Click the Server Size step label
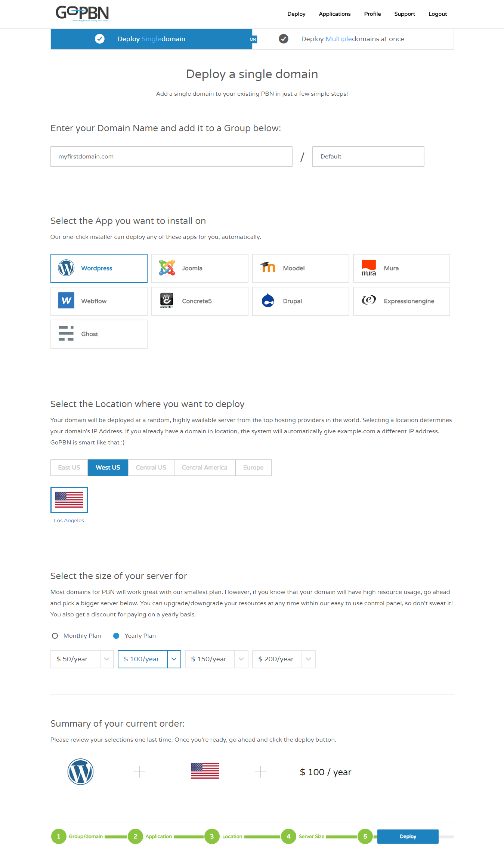The width and height of the screenshot is (504, 856). point(311,837)
